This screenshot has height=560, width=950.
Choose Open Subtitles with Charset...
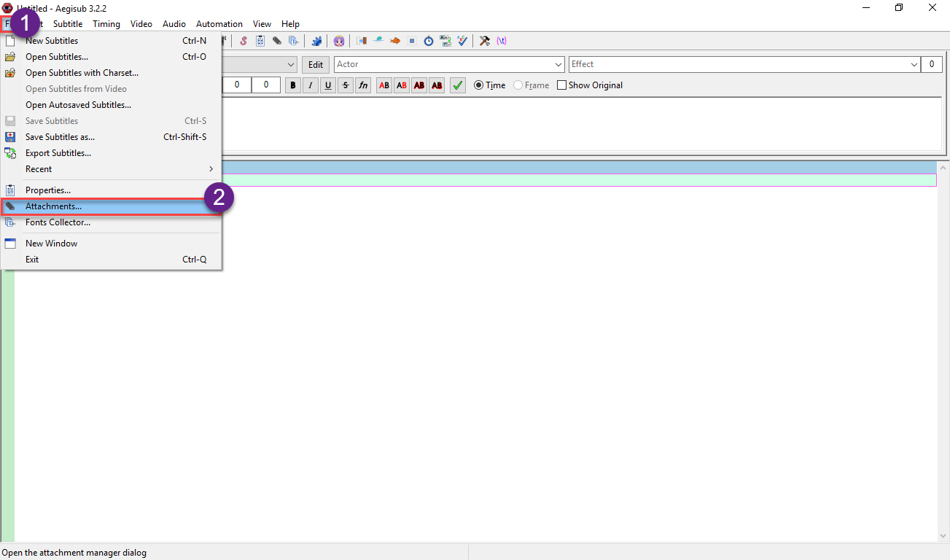pos(112,73)
